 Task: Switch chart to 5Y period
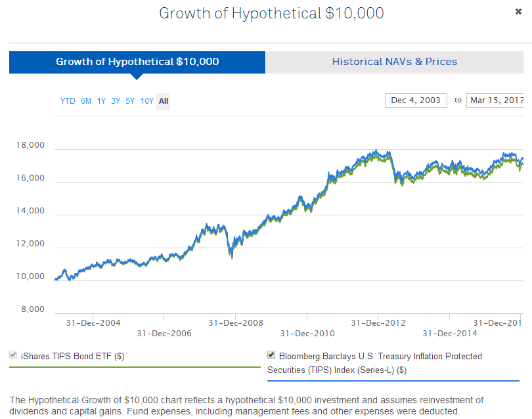[130, 101]
